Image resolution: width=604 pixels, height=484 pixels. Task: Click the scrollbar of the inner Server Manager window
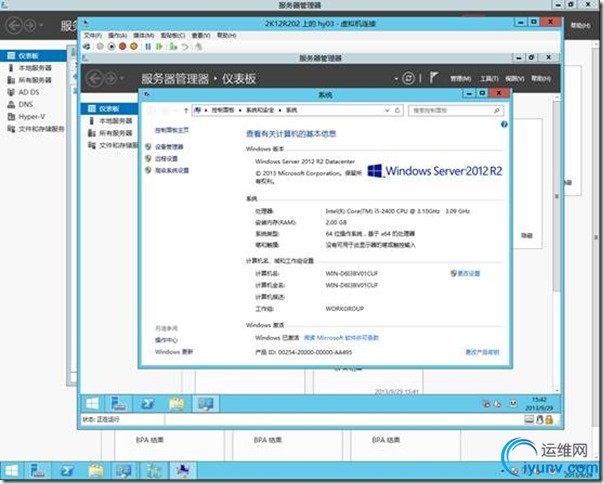[556, 197]
